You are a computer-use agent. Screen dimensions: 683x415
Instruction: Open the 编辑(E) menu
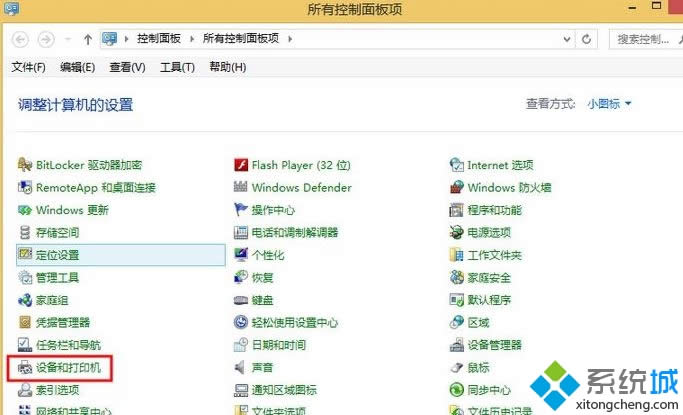(x=78, y=67)
